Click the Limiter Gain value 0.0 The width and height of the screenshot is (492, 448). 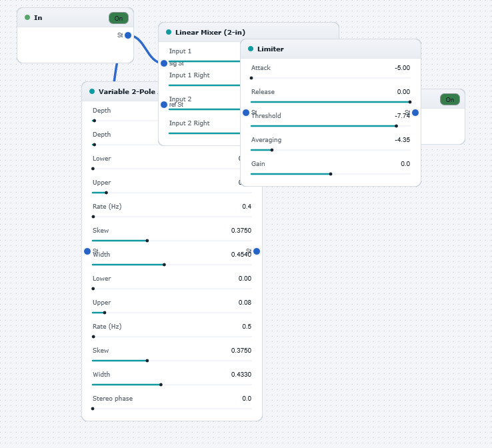coord(405,164)
